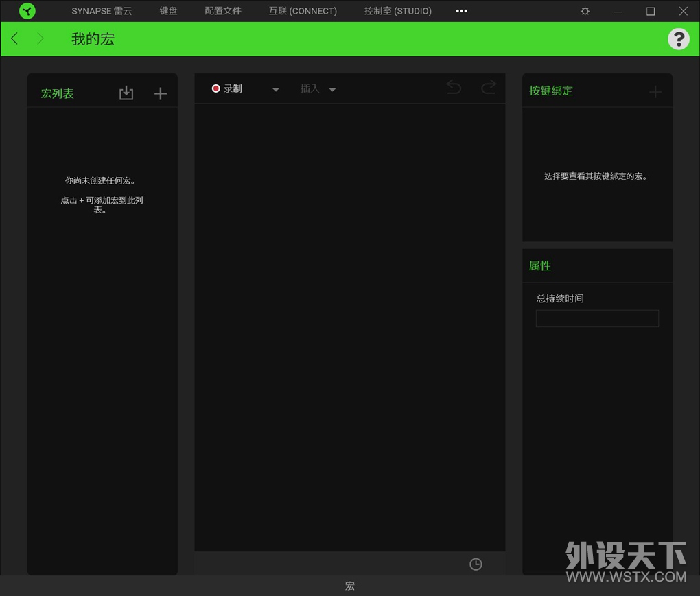Open the 控制室 (STUDIO) tab
This screenshot has width=700, height=596.
click(398, 11)
